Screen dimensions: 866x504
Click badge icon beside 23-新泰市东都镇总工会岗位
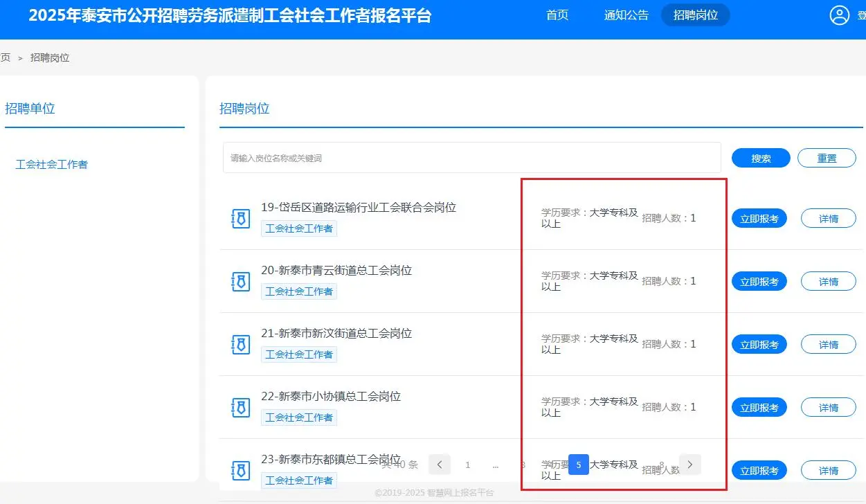pyautogui.click(x=240, y=469)
